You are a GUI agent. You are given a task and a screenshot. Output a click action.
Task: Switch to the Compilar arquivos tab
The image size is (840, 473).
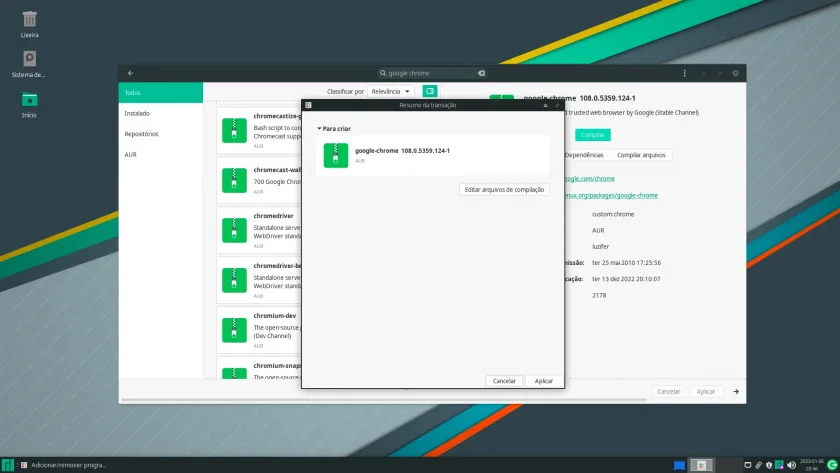(641, 155)
